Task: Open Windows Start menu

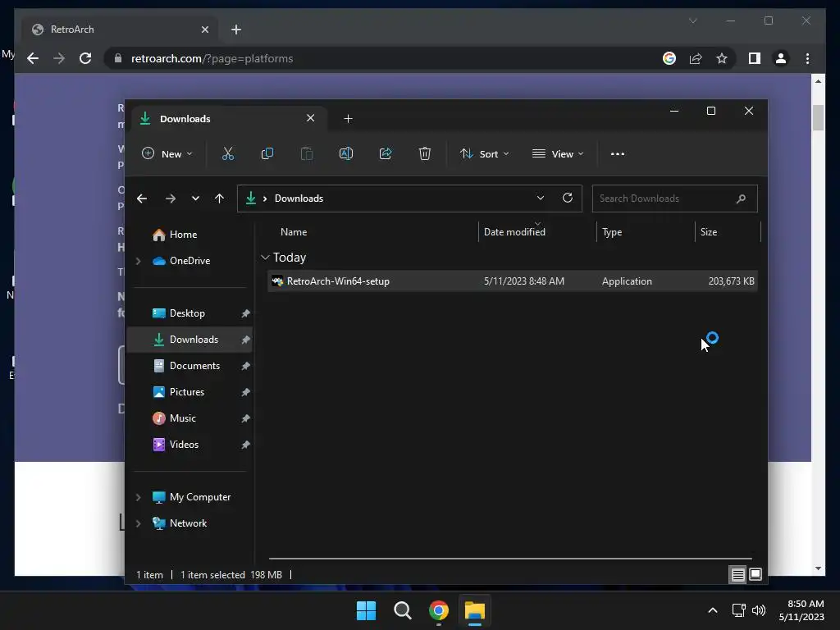Action: point(367,610)
